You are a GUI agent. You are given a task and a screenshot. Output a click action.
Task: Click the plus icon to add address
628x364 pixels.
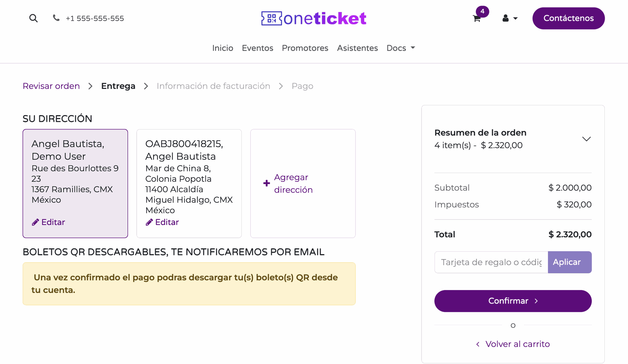267,183
